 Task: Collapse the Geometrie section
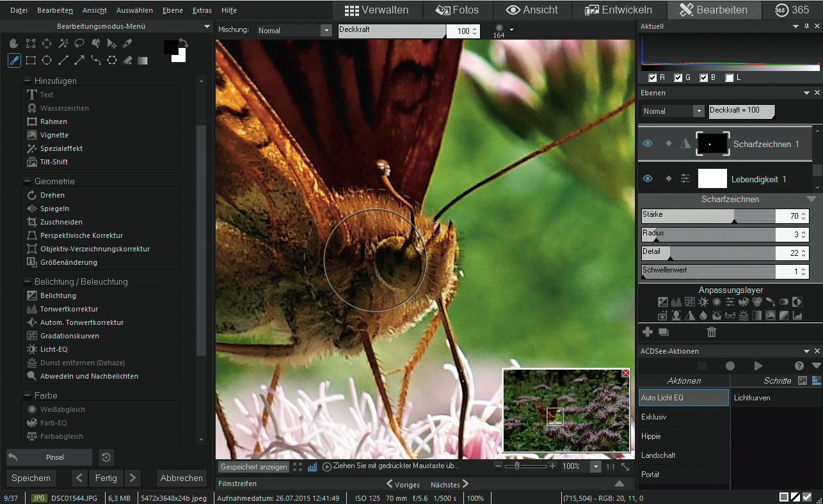(28, 182)
